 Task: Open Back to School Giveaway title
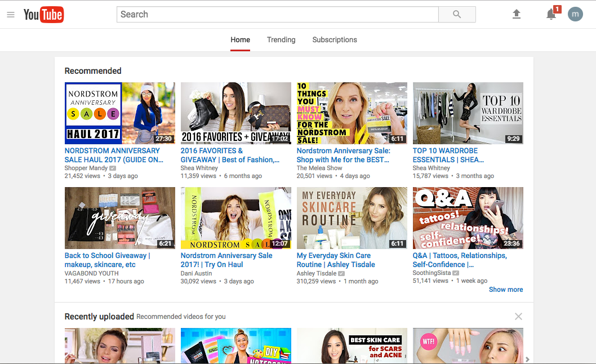click(x=107, y=260)
